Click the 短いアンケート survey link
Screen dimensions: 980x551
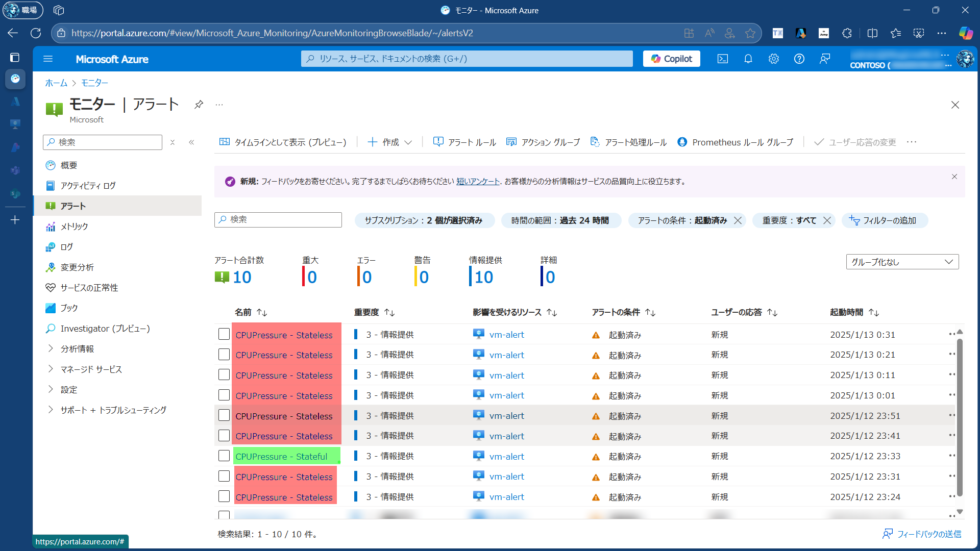478,182
